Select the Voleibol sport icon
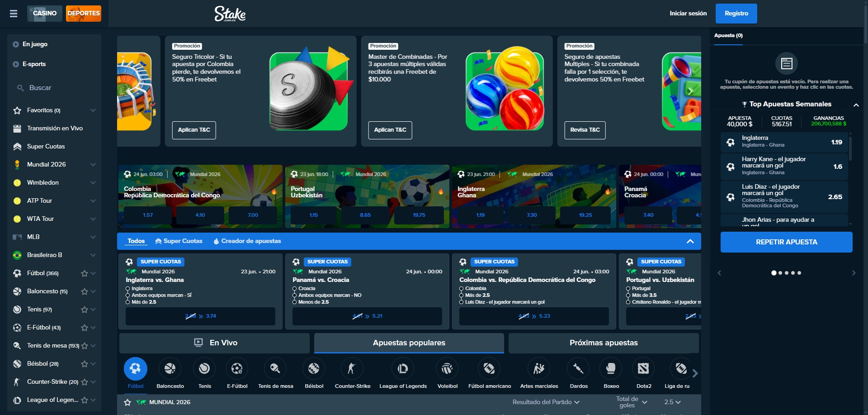The image size is (868, 415). (x=447, y=369)
